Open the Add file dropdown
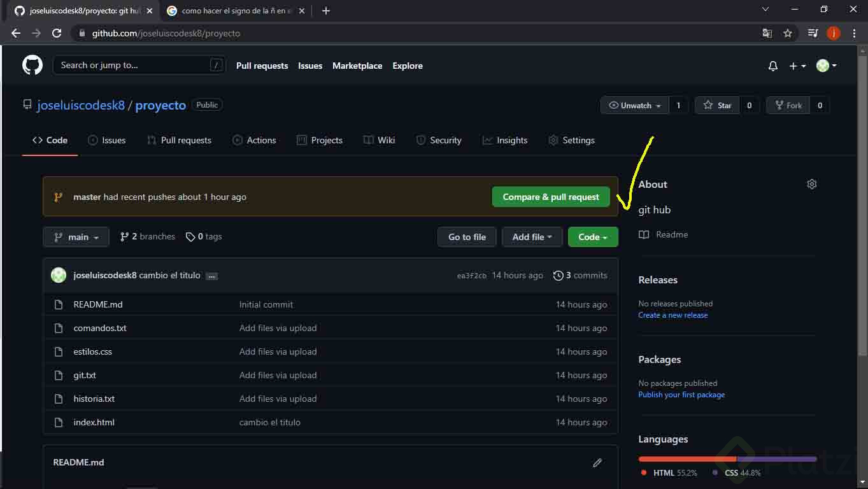Screen dimensions: 868x489 532,237
